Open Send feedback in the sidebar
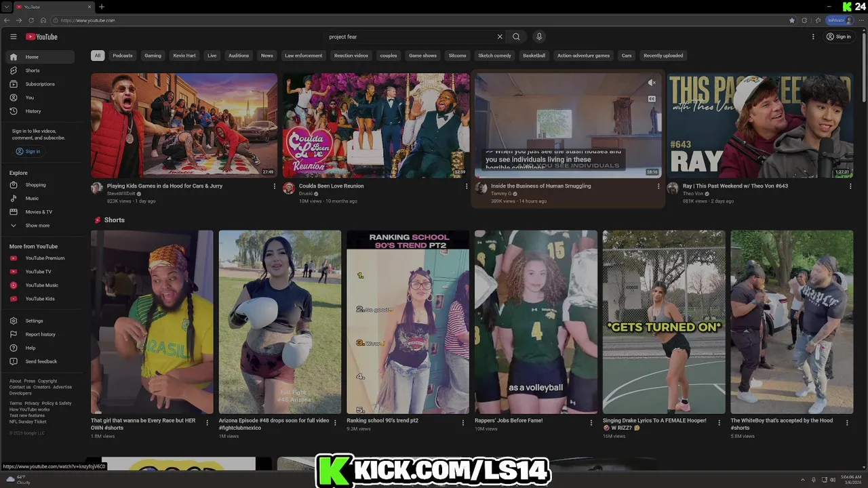This screenshot has height=488, width=868. tap(41, 361)
